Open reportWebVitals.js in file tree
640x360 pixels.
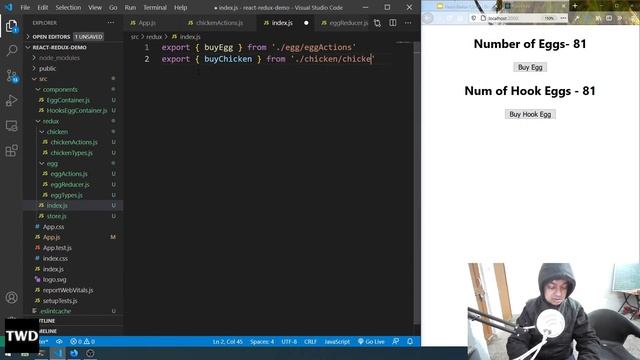(x=68, y=290)
